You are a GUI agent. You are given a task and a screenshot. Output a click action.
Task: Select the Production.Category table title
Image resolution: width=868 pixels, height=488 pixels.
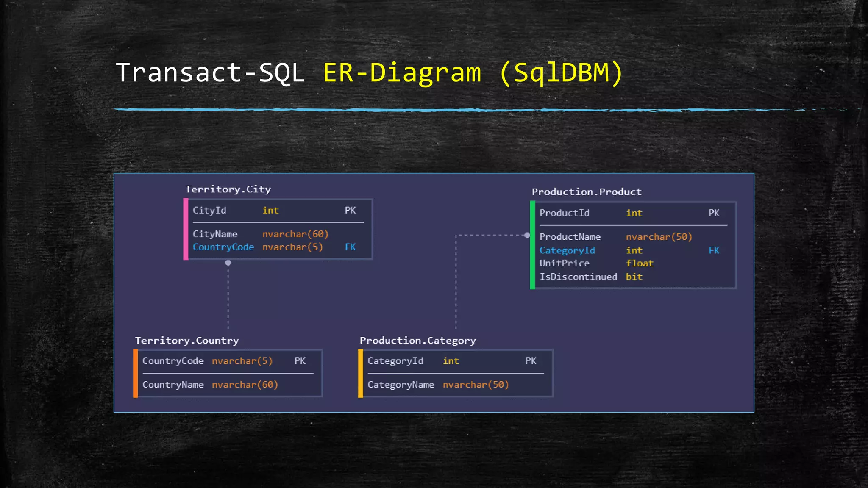pos(418,341)
